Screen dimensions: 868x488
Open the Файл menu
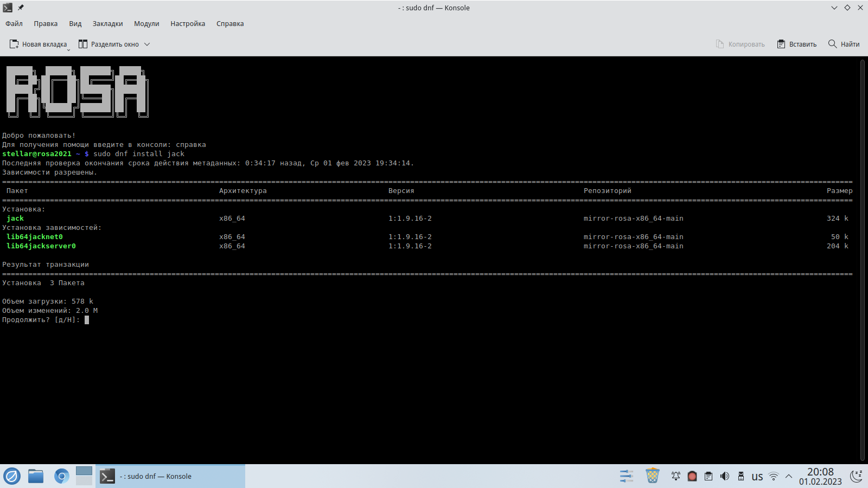[14, 23]
